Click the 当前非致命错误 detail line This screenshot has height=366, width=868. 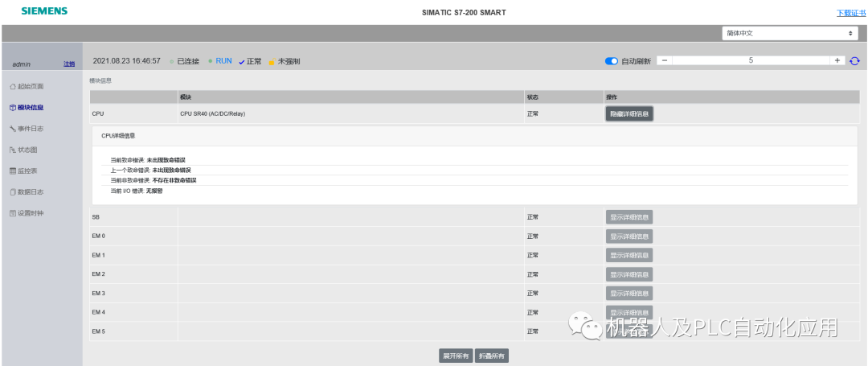pyautogui.click(x=154, y=180)
